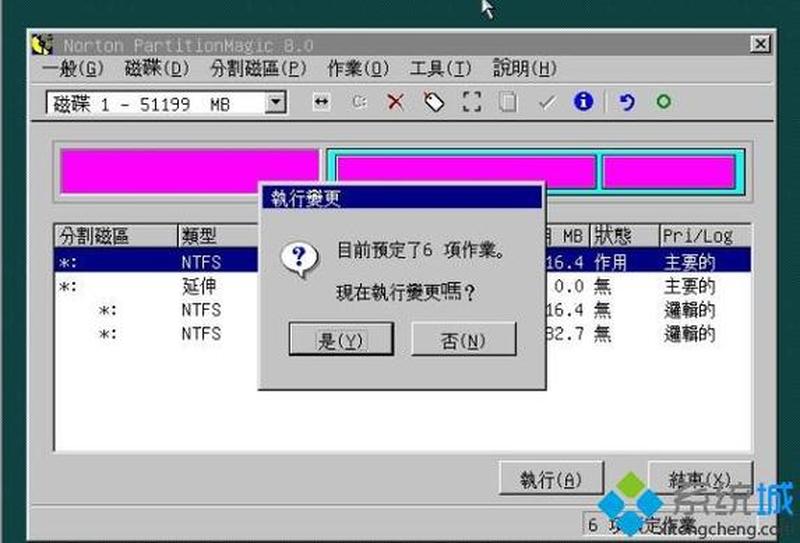Click the 類型 column header
The width and height of the screenshot is (800, 543).
pos(218,236)
